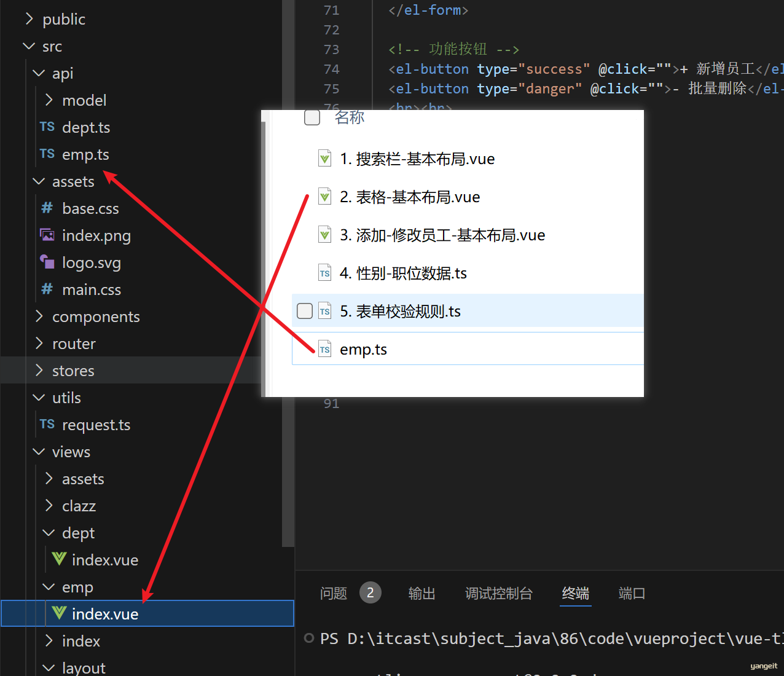Screen dimensions: 784x676
Task: Collapse the views folder
Action: point(39,452)
